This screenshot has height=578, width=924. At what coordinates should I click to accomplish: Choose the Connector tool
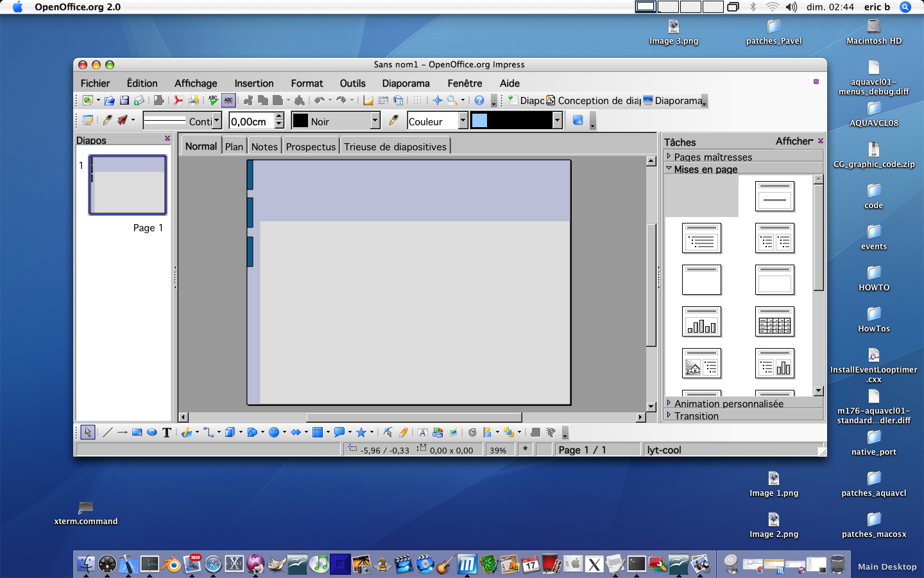coord(207,432)
